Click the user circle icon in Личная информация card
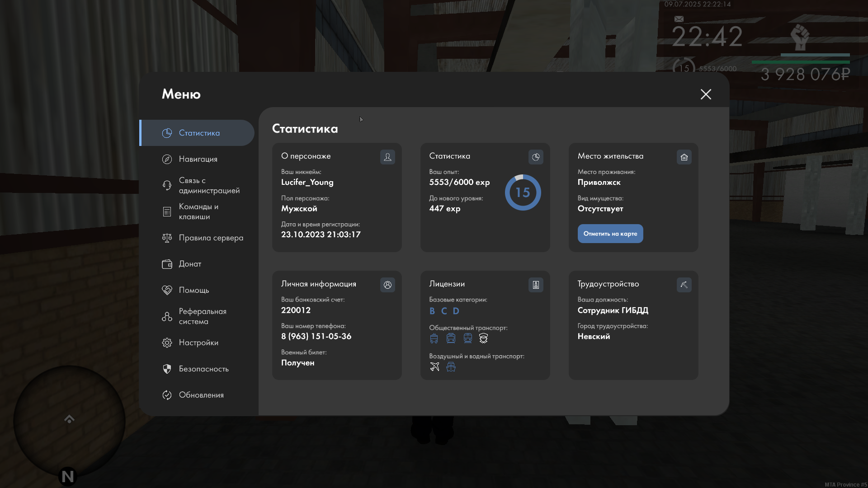The height and width of the screenshot is (488, 868). pyautogui.click(x=387, y=285)
